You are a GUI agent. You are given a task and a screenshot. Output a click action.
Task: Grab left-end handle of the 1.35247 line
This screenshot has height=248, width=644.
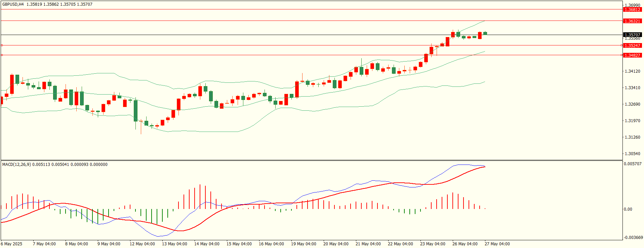tap(2, 45)
